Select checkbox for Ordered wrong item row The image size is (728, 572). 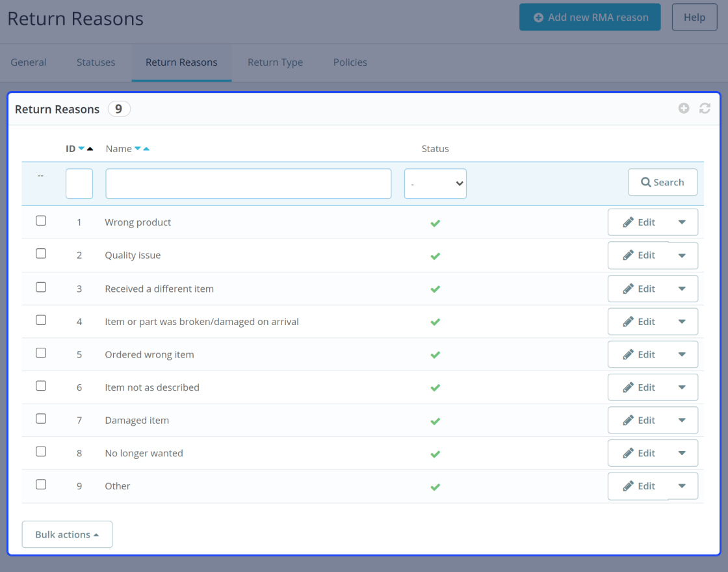coord(41,353)
